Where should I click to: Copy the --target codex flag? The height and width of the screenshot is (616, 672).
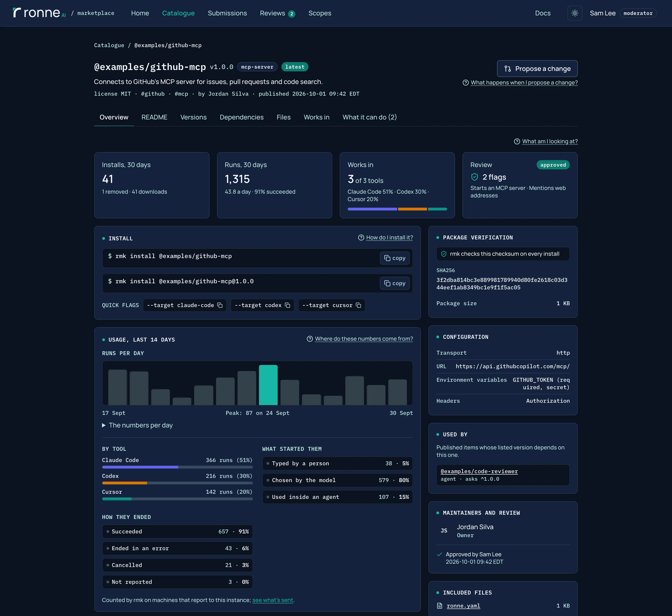coord(288,305)
